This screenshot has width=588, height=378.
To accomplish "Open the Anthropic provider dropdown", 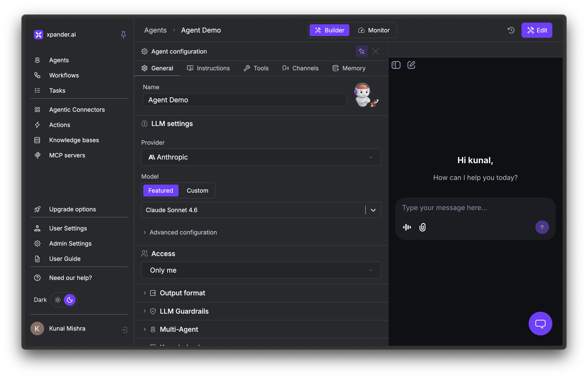I will click(x=261, y=157).
